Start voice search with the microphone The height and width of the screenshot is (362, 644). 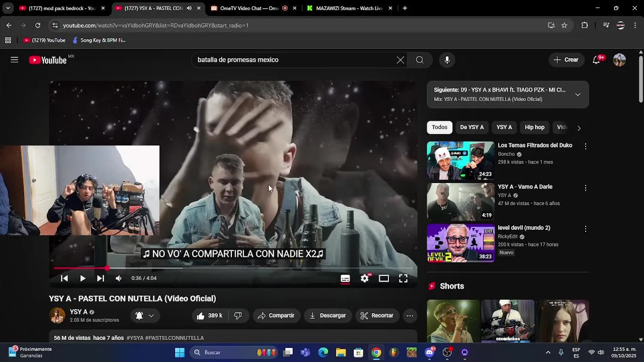click(447, 60)
